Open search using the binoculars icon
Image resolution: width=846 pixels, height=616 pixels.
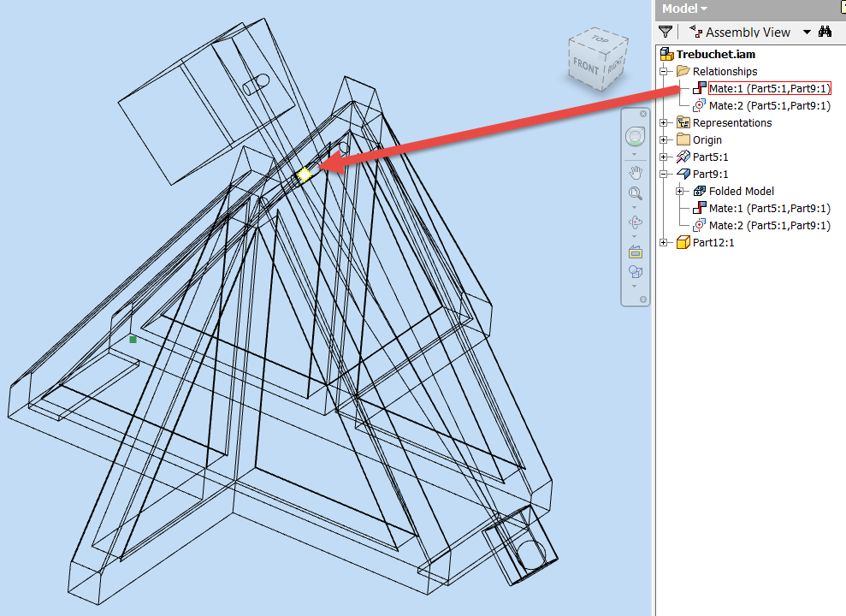(x=825, y=31)
